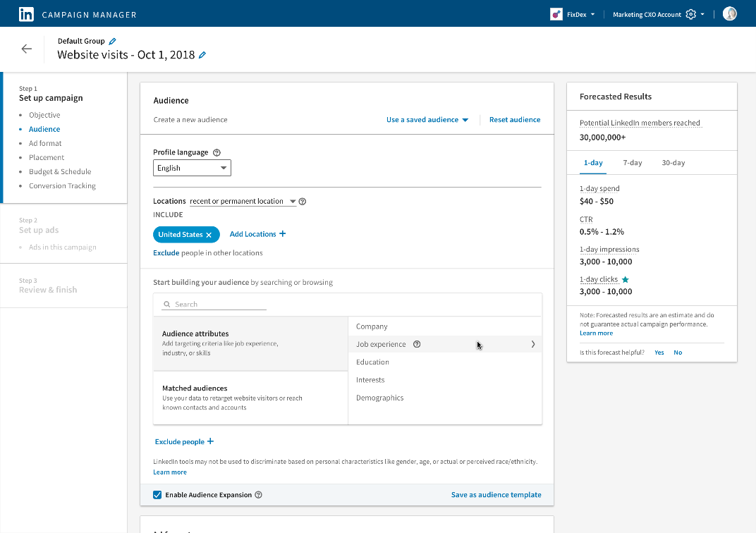Image resolution: width=756 pixels, height=533 pixels.
Task: Switch to the 30-day forecast tab
Action: coord(673,163)
